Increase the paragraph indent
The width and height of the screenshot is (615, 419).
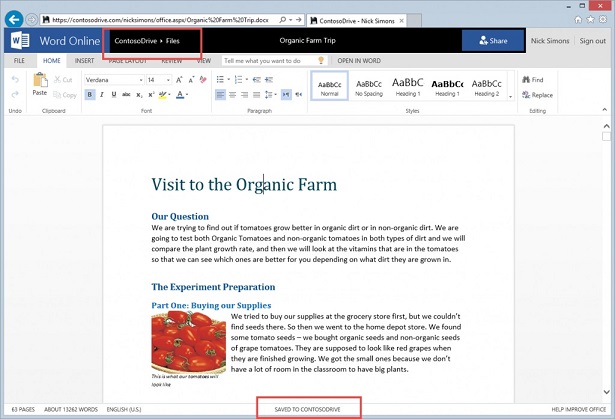(x=269, y=80)
